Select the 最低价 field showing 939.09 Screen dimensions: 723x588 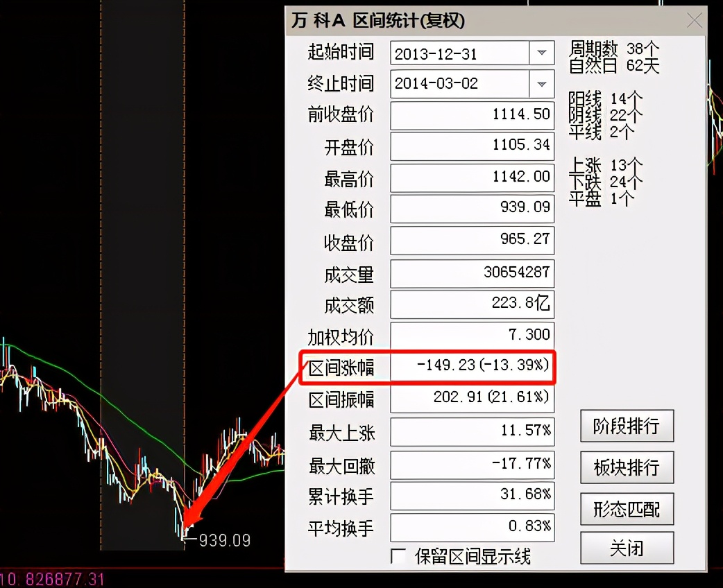pyautogui.click(x=472, y=209)
